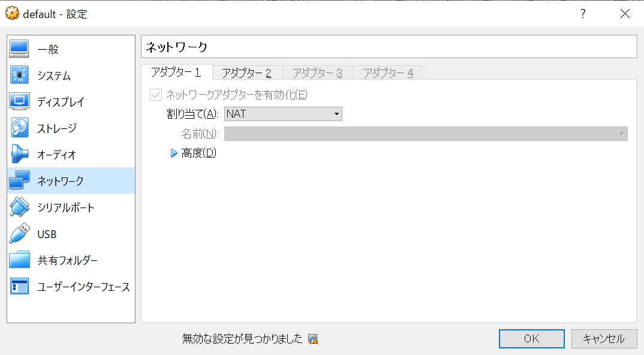Click the キャンセル button
Image resolution: width=644 pixels, height=355 pixels.
(604, 339)
